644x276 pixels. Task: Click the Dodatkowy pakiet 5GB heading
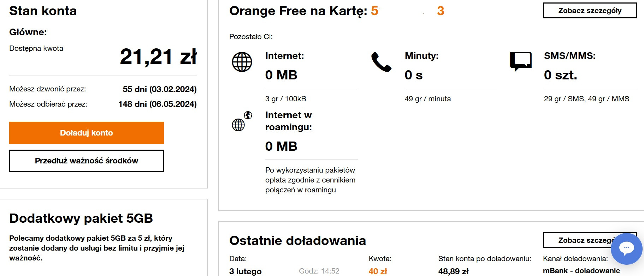[82, 218]
